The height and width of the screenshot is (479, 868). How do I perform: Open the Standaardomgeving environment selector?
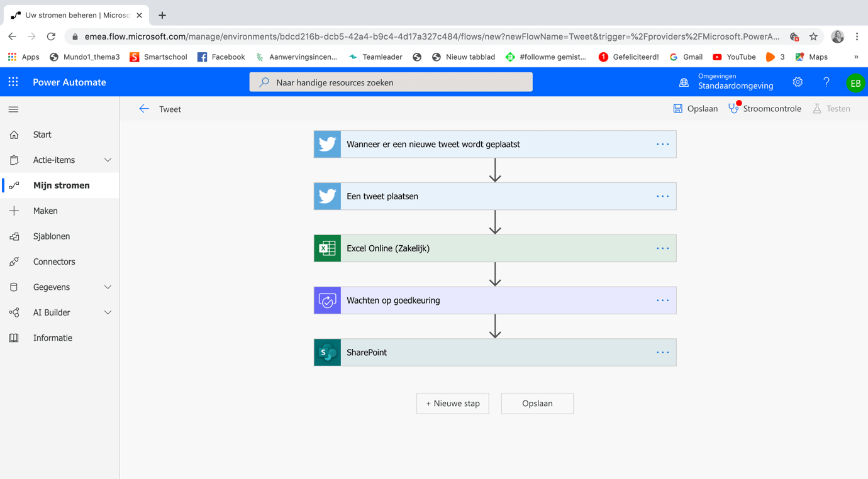[x=726, y=82]
